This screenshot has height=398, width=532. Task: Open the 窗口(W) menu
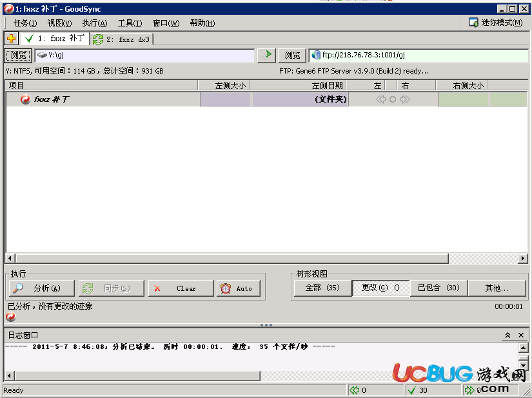166,23
